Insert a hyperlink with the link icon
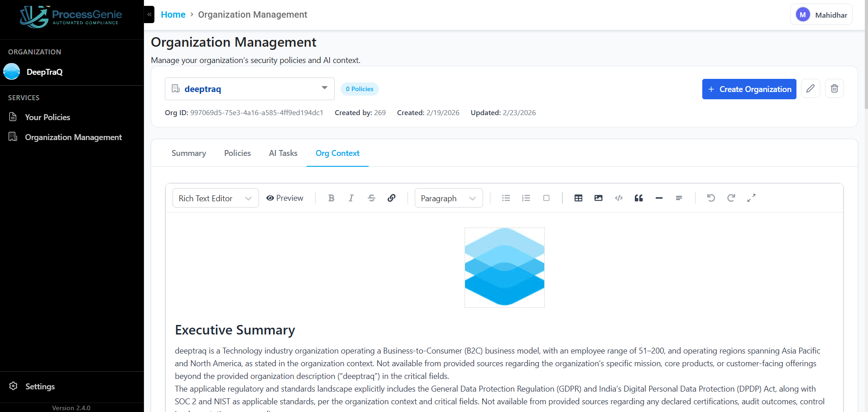Viewport: 868px width, 412px height. pos(392,198)
